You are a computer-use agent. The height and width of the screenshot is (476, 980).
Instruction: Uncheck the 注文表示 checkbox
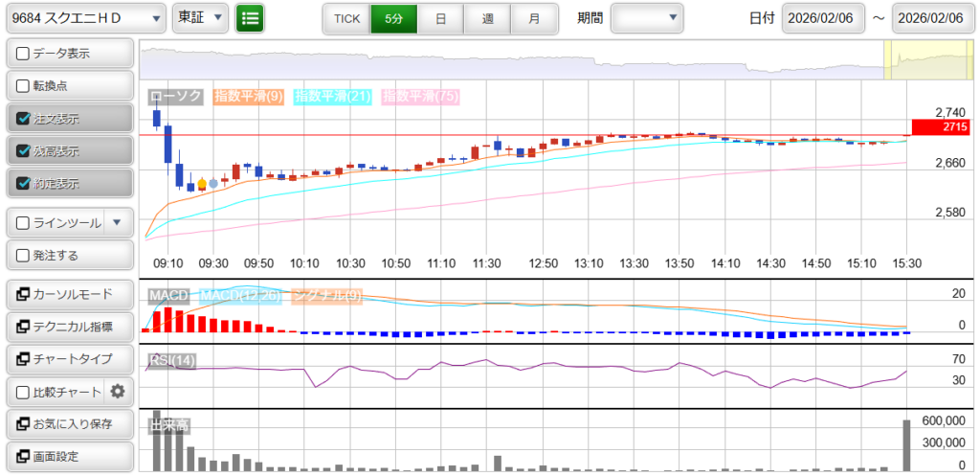24,120
